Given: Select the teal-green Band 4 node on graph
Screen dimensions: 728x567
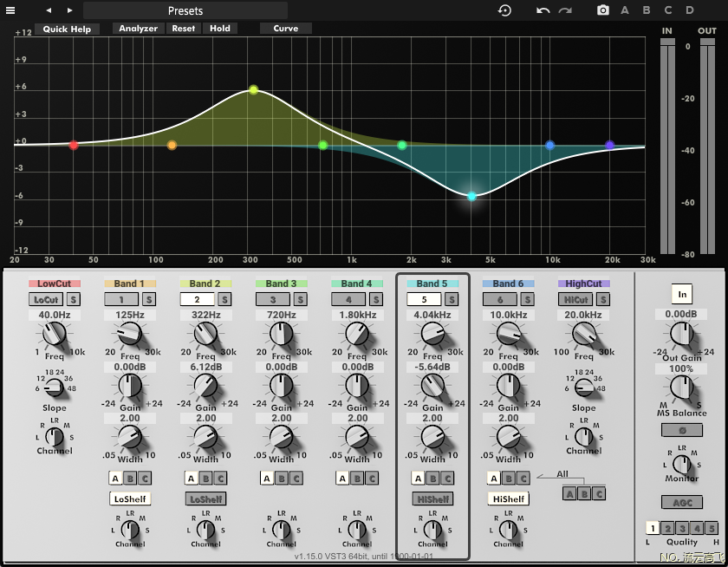Looking at the screenshot, I should click(402, 146).
